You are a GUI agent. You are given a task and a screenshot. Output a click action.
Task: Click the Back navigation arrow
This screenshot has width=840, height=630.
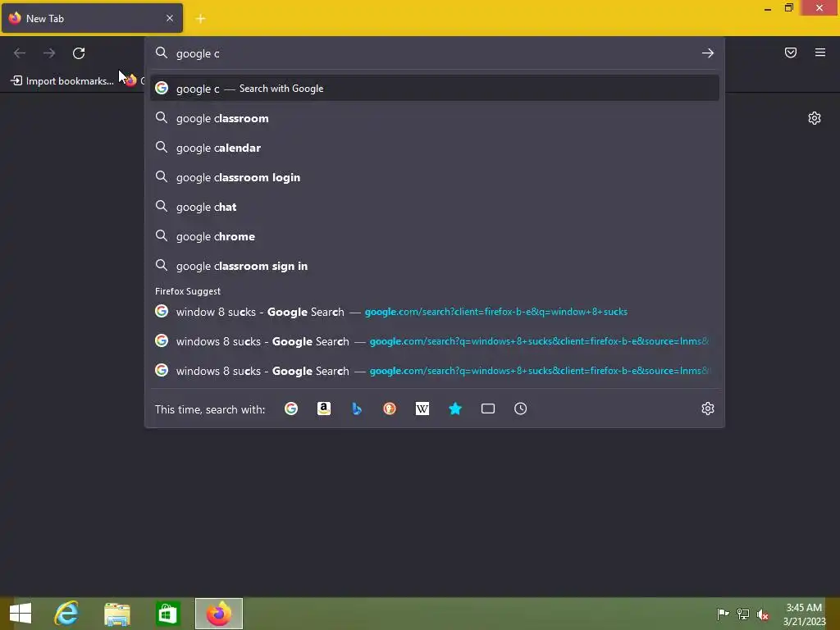point(20,53)
